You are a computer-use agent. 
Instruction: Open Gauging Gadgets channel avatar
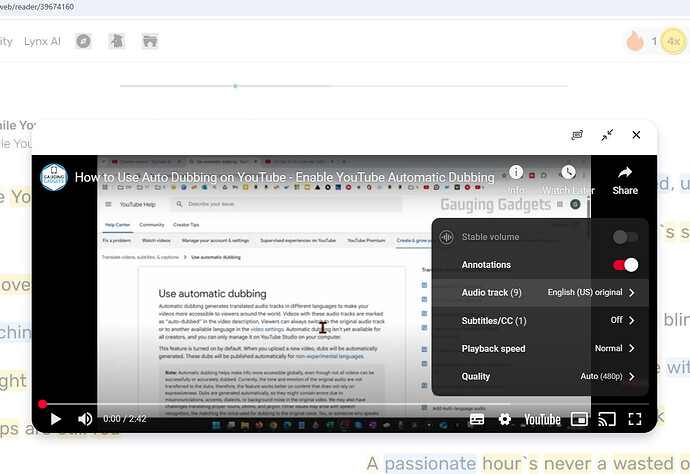tap(54, 177)
